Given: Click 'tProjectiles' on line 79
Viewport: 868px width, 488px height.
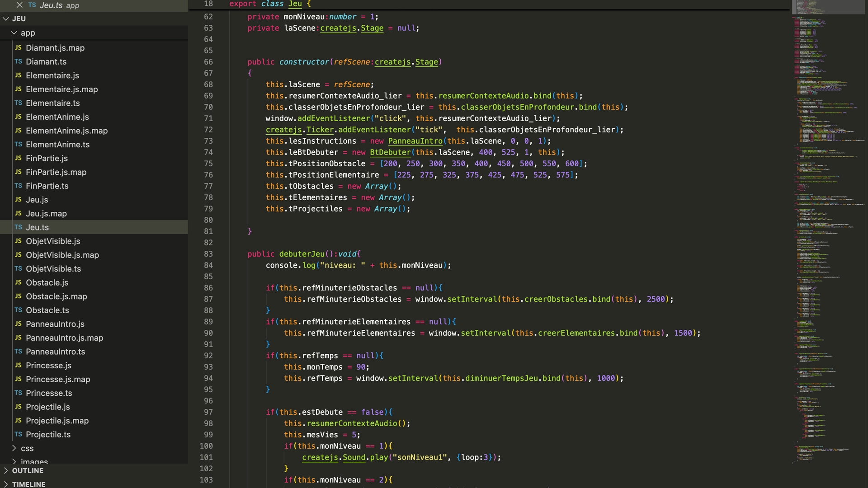Looking at the screenshot, I should click(316, 209).
